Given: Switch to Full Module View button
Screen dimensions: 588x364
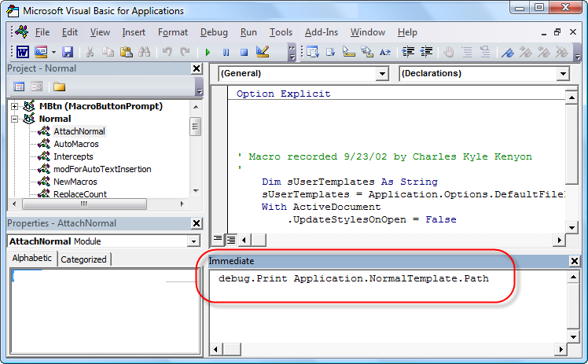Looking at the screenshot, I should (230, 239).
